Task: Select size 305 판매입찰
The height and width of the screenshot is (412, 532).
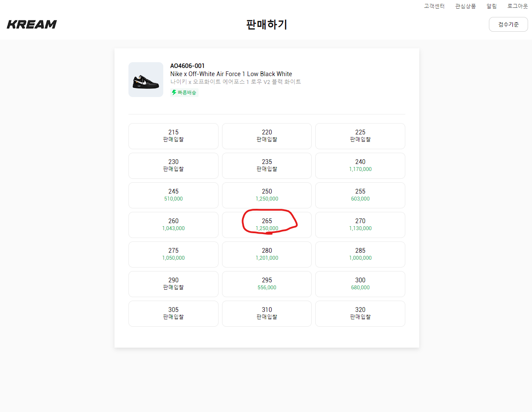Action: pyautogui.click(x=173, y=313)
